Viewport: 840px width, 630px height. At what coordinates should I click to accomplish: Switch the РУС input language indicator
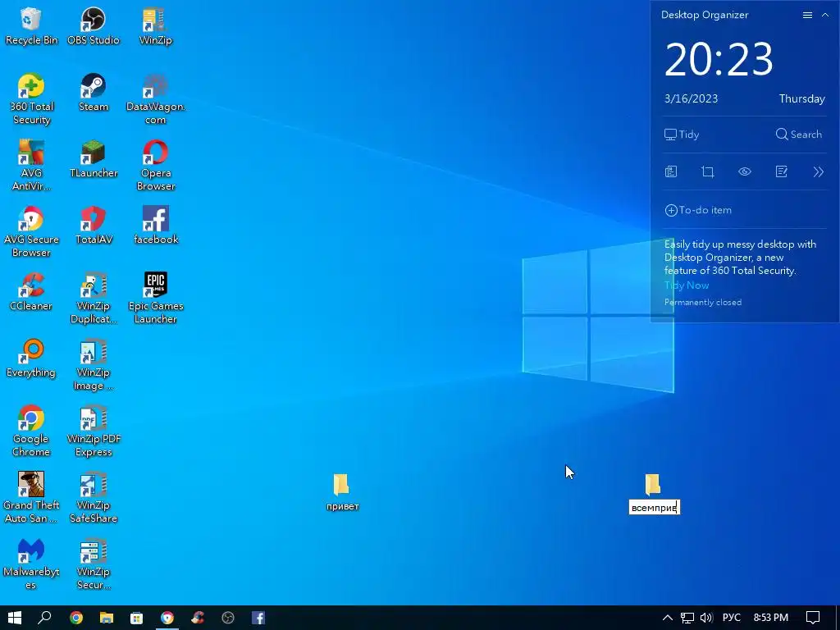(x=731, y=618)
